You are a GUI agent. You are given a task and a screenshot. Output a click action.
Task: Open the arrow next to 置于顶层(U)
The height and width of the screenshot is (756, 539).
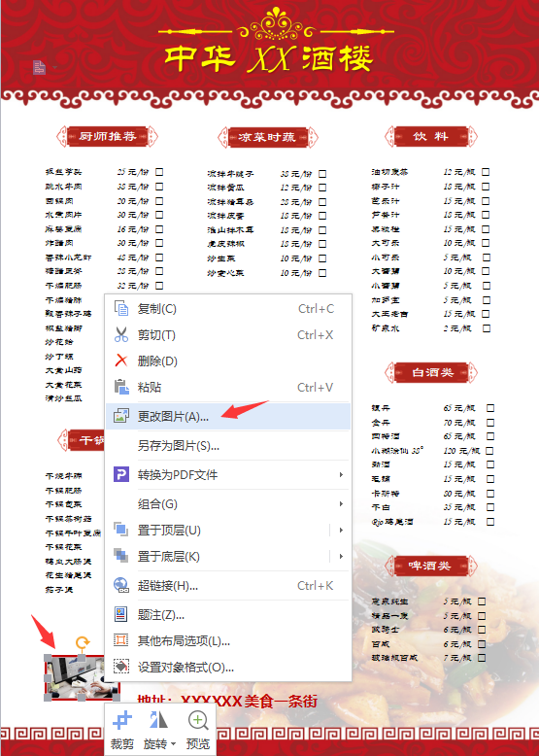341,531
